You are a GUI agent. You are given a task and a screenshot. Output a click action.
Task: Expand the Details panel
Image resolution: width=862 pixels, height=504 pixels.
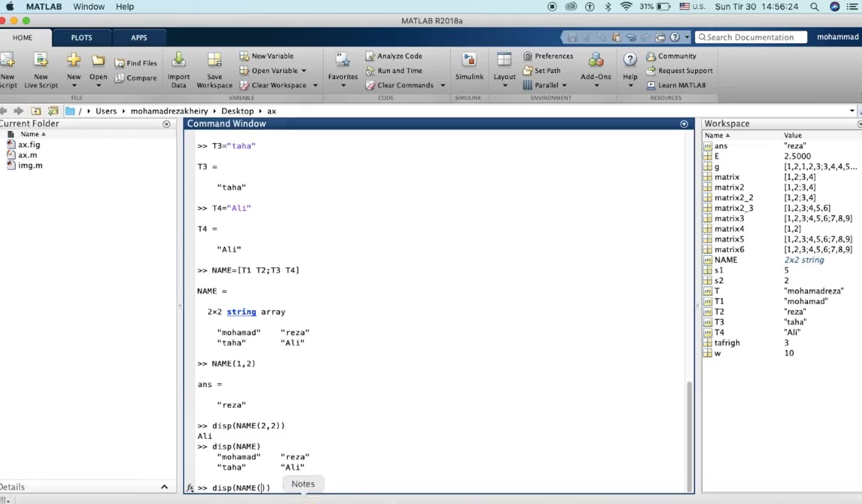pyautogui.click(x=164, y=487)
